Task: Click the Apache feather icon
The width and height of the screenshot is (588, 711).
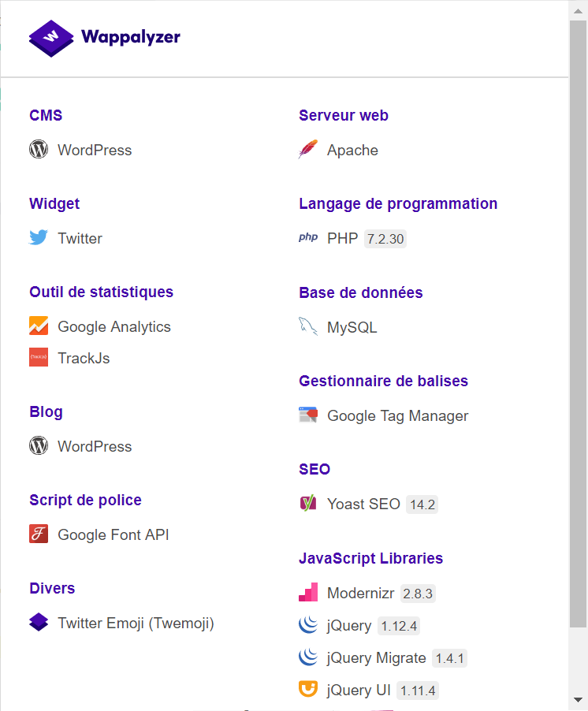Action: point(308,150)
